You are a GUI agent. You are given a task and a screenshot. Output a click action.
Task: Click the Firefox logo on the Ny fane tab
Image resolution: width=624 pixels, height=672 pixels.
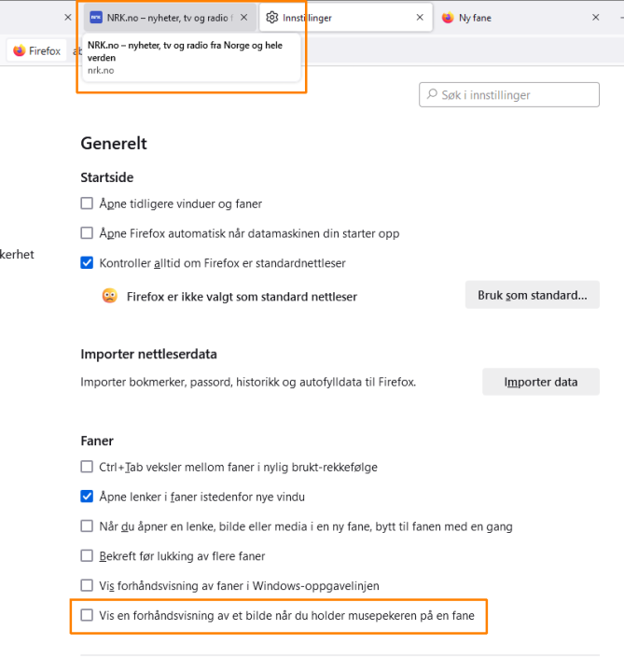[448, 18]
